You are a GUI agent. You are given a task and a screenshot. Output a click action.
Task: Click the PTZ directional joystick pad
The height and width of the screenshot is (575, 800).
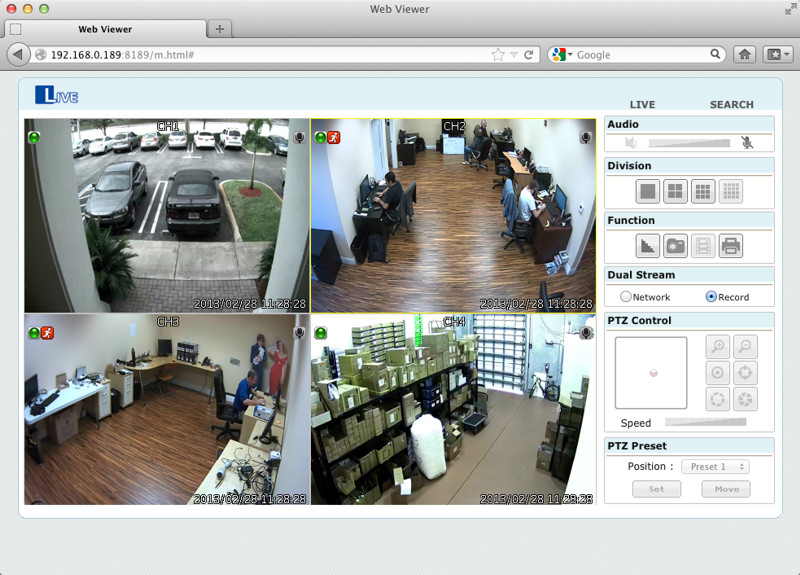pyautogui.click(x=651, y=372)
